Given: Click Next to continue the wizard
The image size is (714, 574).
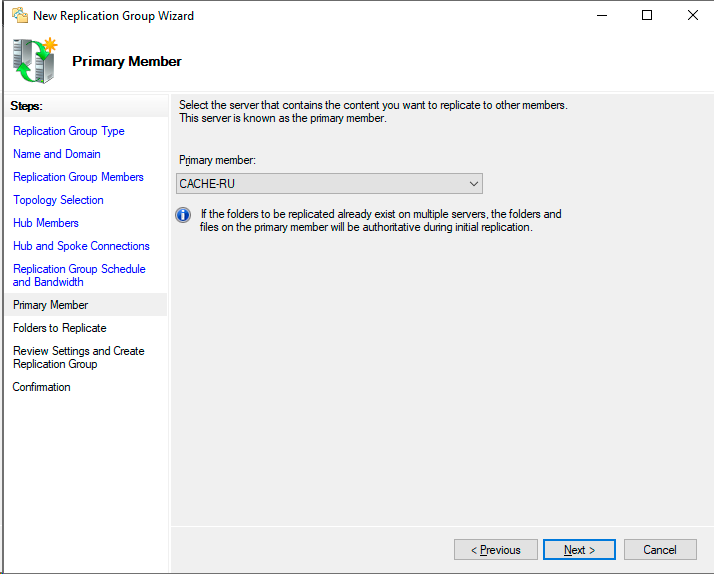Looking at the screenshot, I should tap(579, 550).
